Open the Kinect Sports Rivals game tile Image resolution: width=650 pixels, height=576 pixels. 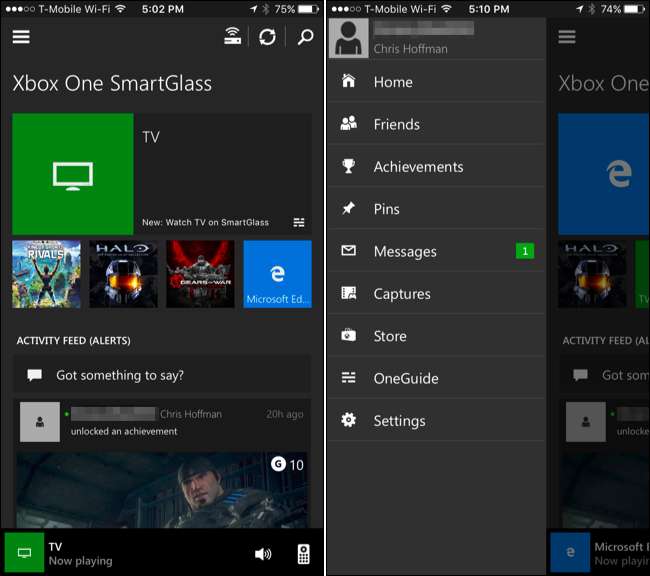pyautogui.click(x=46, y=273)
